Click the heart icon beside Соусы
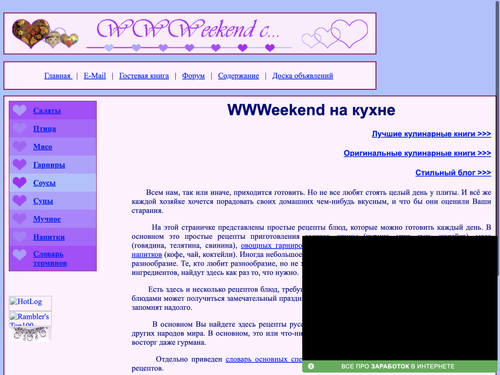 [20, 182]
